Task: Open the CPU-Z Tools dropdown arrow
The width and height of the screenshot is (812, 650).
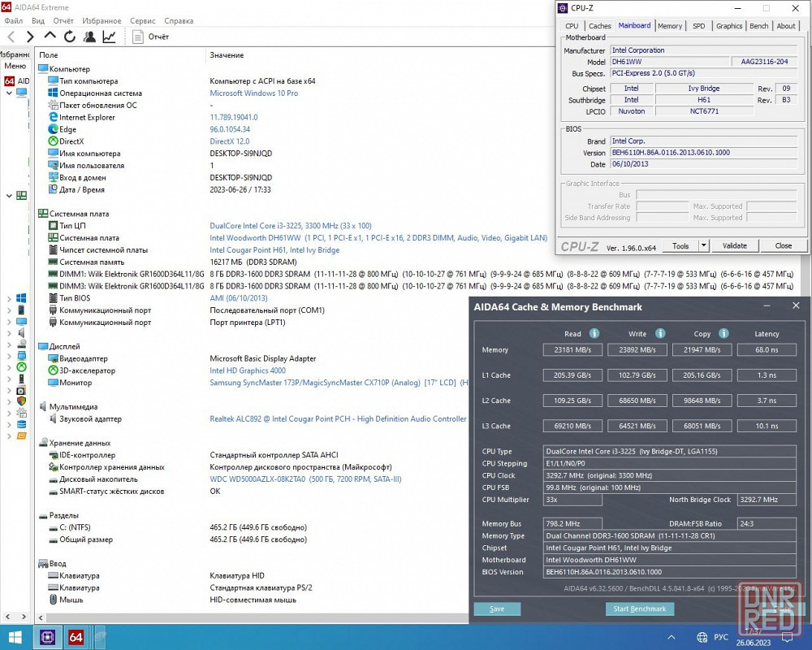Action: [703, 245]
